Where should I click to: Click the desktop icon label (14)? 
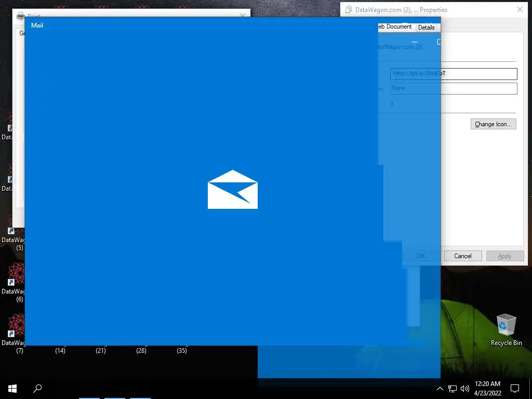click(60, 351)
